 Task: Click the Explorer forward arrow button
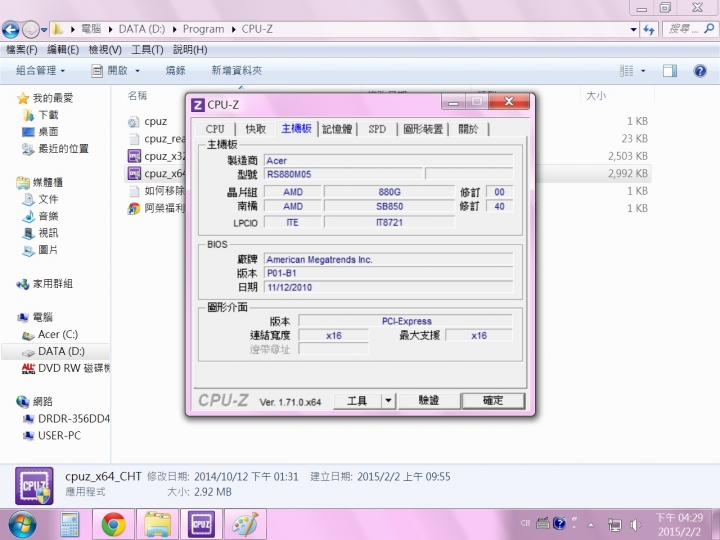coord(30,30)
